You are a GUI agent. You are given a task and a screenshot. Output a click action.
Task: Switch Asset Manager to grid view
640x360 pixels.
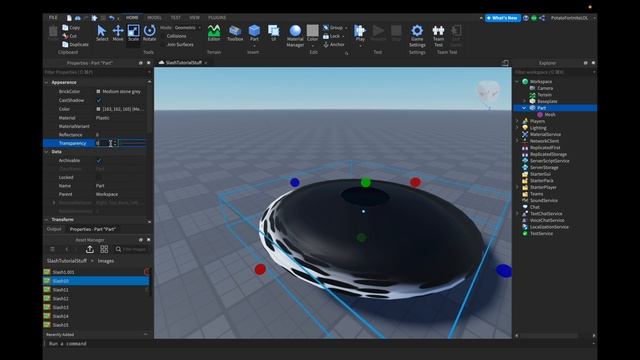[x=104, y=249]
